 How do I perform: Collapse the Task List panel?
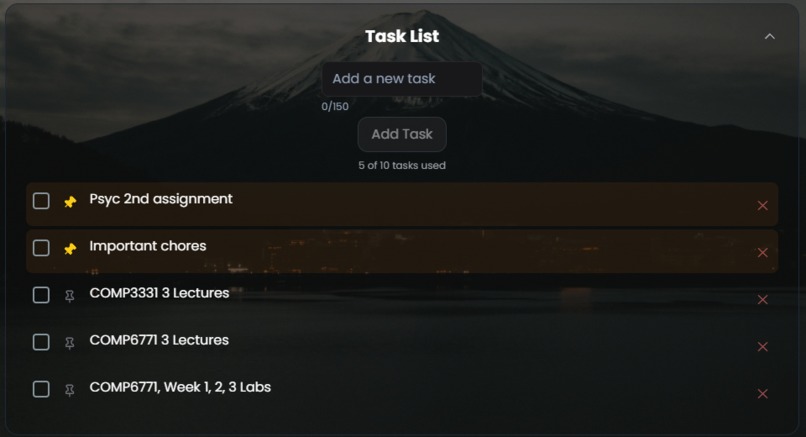point(770,37)
